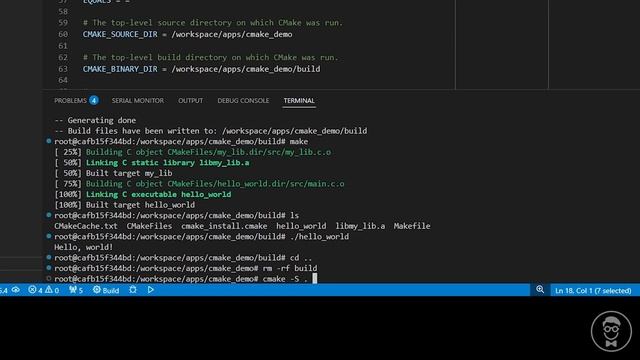This screenshot has height=360, width=640.
Task: Open Ln 18, Col 1 position indicator
Action: pyautogui.click(x=593, y=290)
